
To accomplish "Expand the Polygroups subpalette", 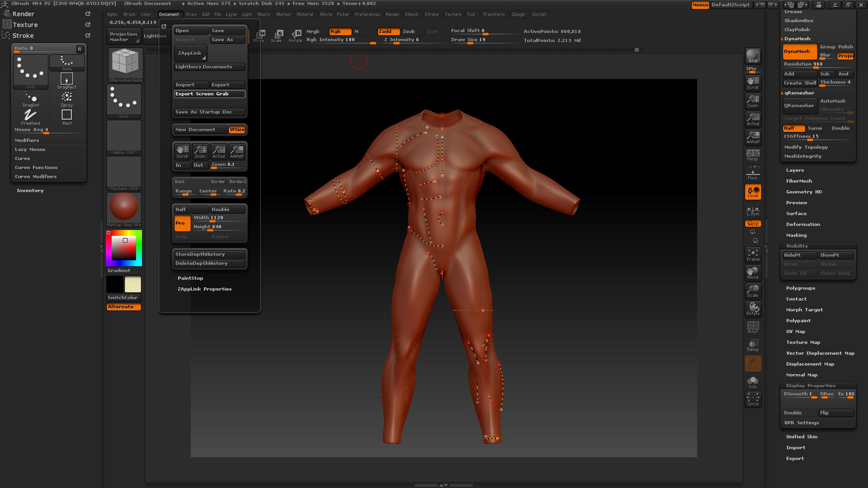I will point(801,288).
